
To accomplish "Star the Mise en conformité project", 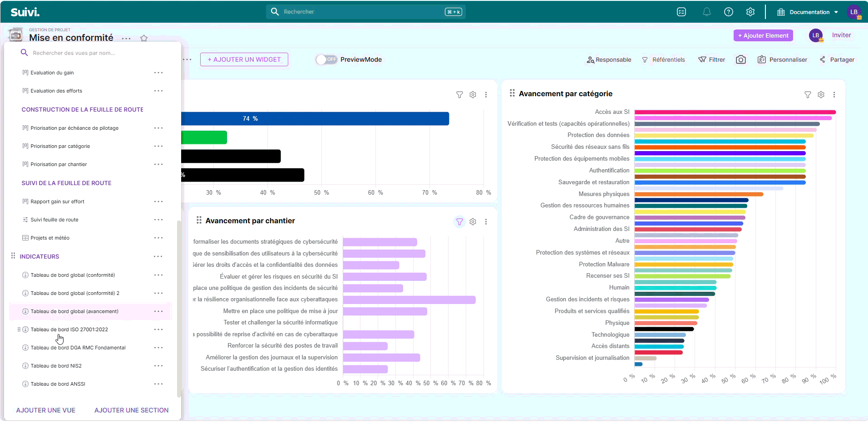I will [x=144, y=38].
